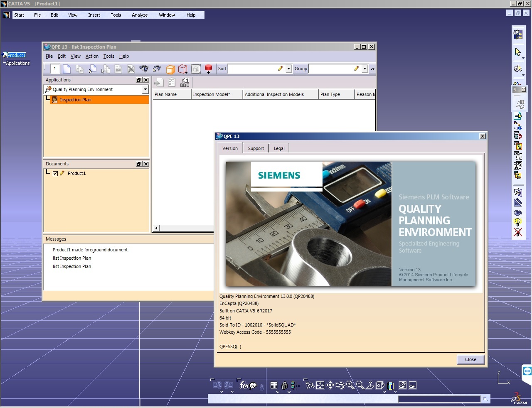The image size is (532, 408).
Task: Click the Plan Name column header
Action: click(x=172, y=94)
